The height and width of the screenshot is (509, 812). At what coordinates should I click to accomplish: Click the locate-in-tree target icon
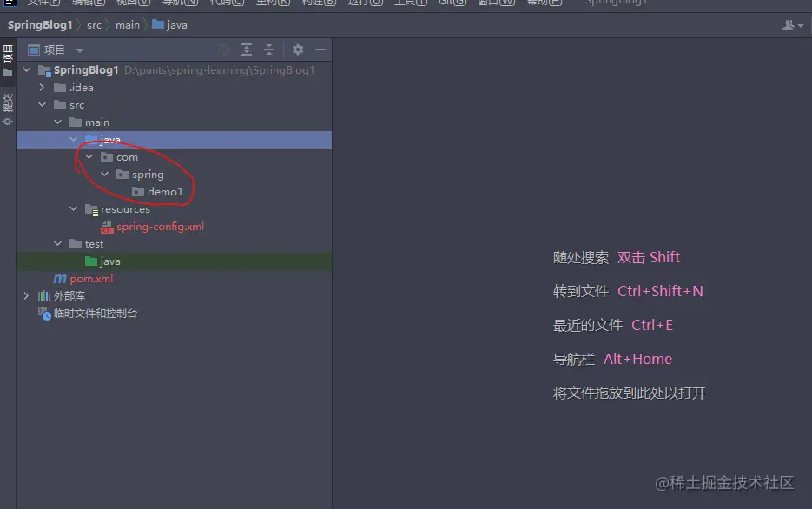coord(224,50)
